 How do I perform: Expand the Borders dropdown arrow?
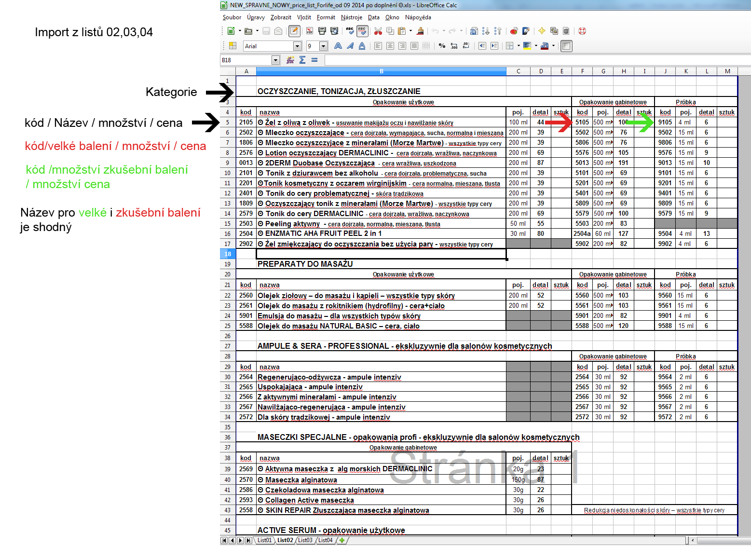click(x=519, y=46)
